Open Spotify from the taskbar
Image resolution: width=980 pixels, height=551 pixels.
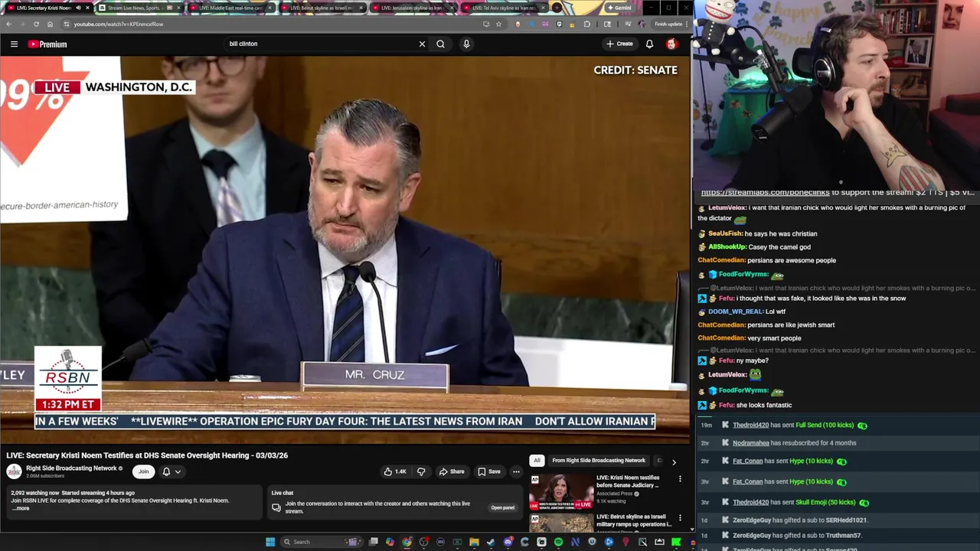(558, 542)
